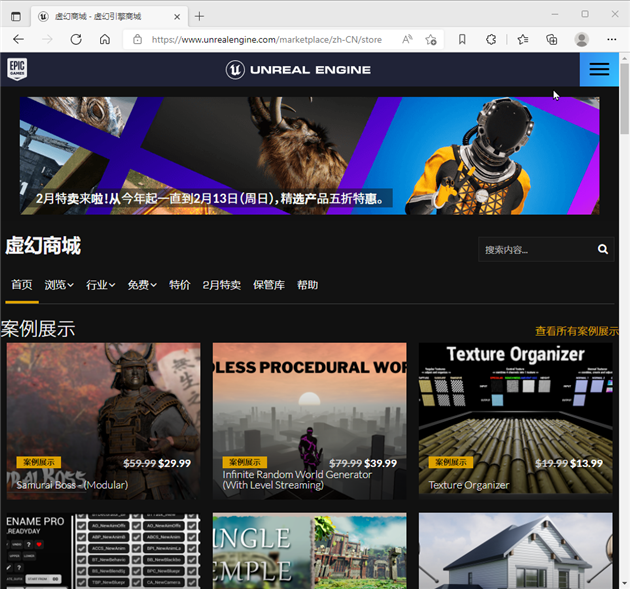Open browser settings ellipsis menu
This screenshot has height=589, width=630.
[x=612, y=39]
